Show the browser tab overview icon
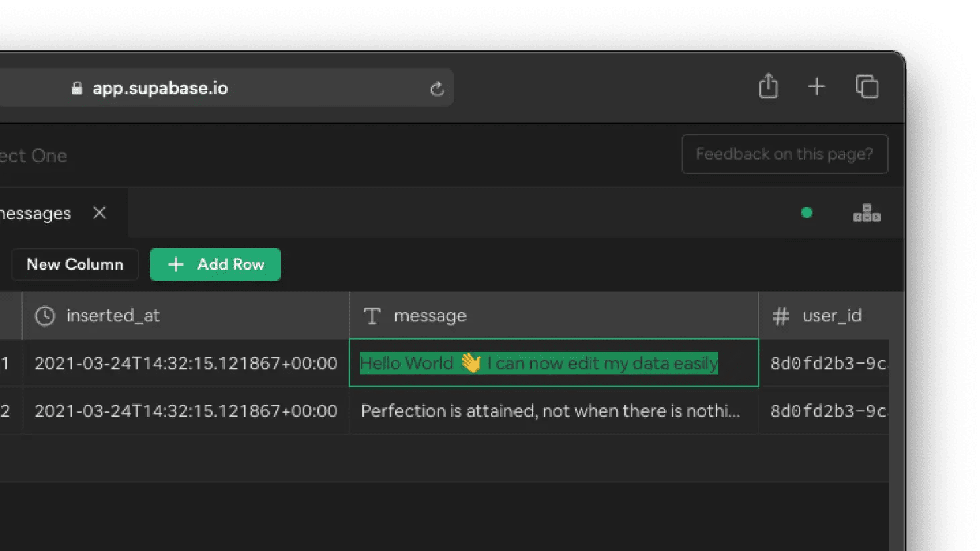Viewport: 980px width, 551px height. pos(867,87)
